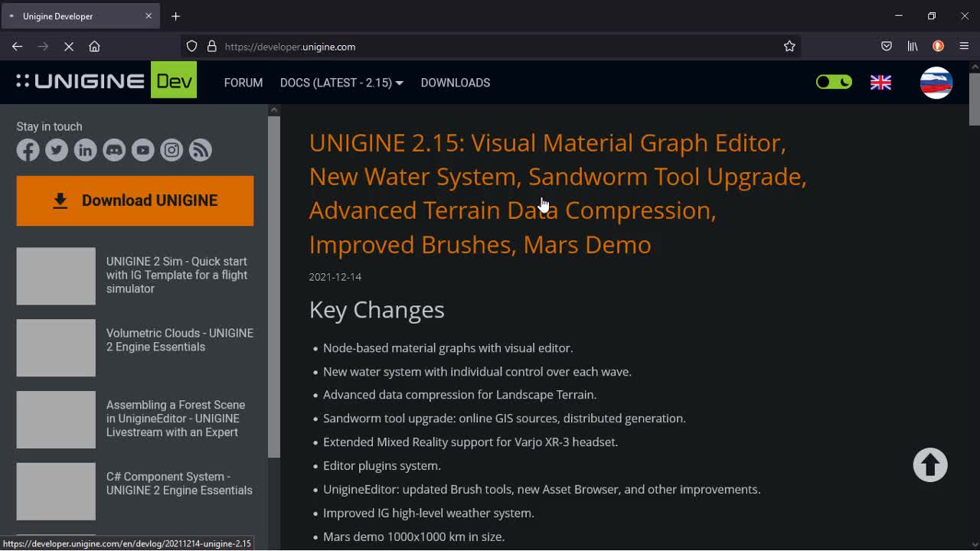Viewport: 980px width, 551px height.
Task: Toggle the dark/light theme switch
Action: (834, 82)
